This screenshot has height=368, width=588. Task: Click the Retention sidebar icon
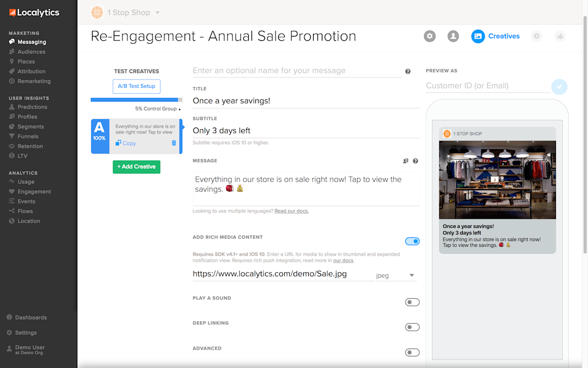pos(11,146)
